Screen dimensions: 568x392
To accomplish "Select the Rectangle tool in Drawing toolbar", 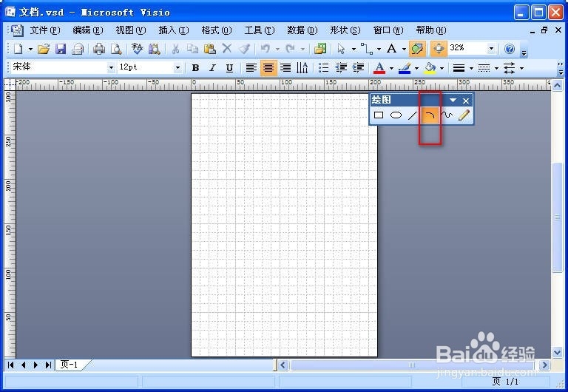I will tap(379, 115).
